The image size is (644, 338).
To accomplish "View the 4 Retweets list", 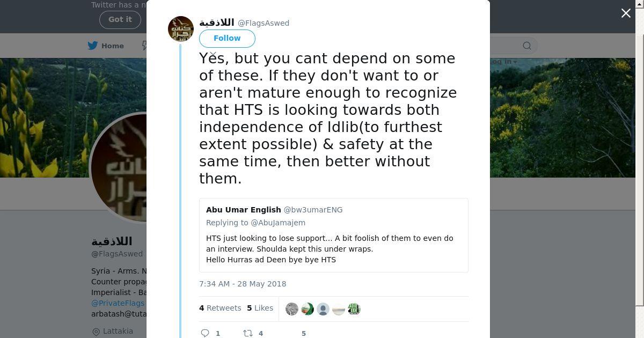I will (x=220, y=308).
